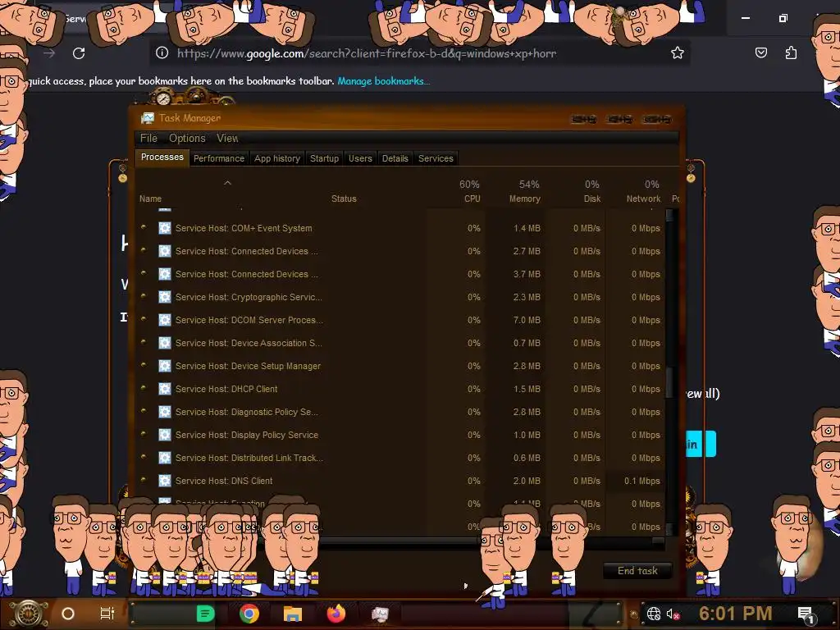Viewport: 840px width, 630px height.
Task: Expand Service Host: DHCP Client
Action: tap(144, 388)
